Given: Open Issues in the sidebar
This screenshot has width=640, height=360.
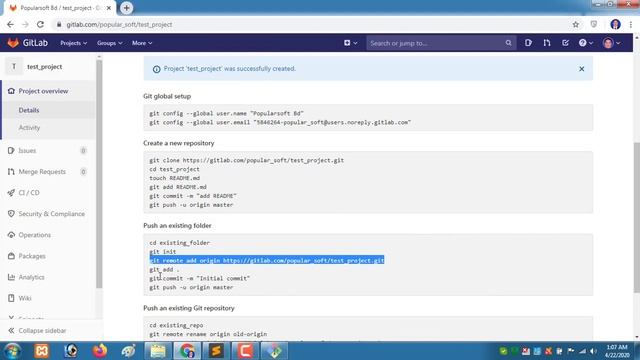Looking at the screenshot, I should pyautogui.click(x=27, y=151).
